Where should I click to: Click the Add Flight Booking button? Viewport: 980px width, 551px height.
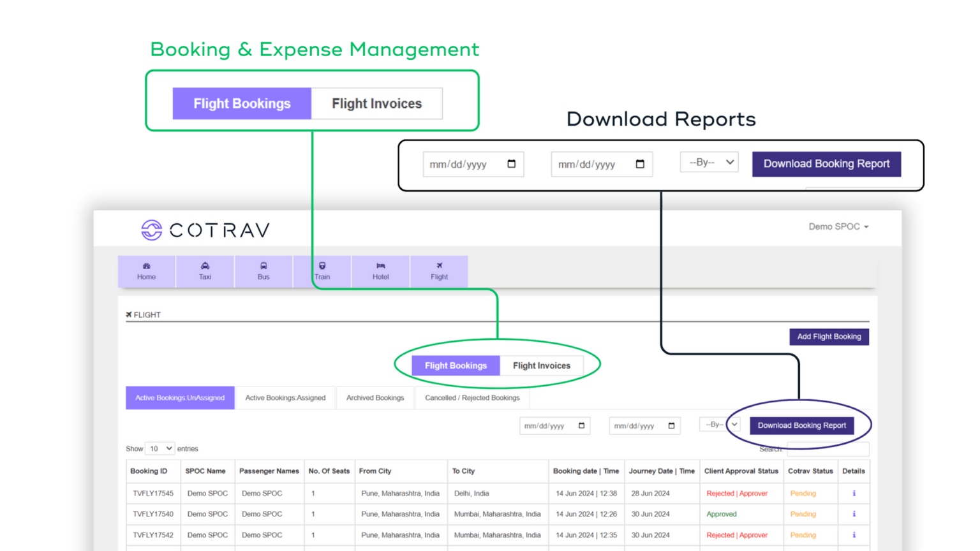(x=829, y=337)
